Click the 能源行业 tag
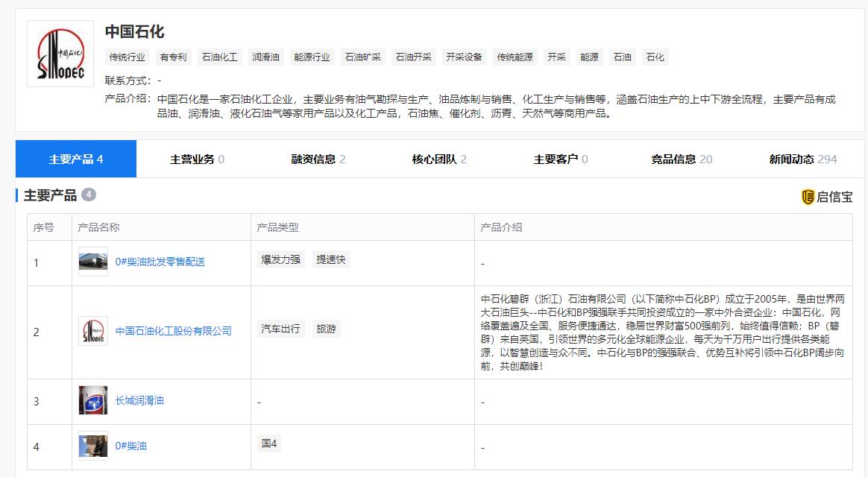868x477 pixels. 312,57
